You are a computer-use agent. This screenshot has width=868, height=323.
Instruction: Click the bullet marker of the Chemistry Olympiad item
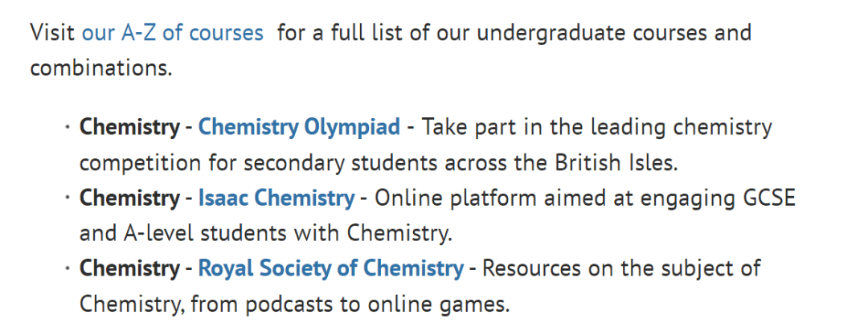point(68,127)
